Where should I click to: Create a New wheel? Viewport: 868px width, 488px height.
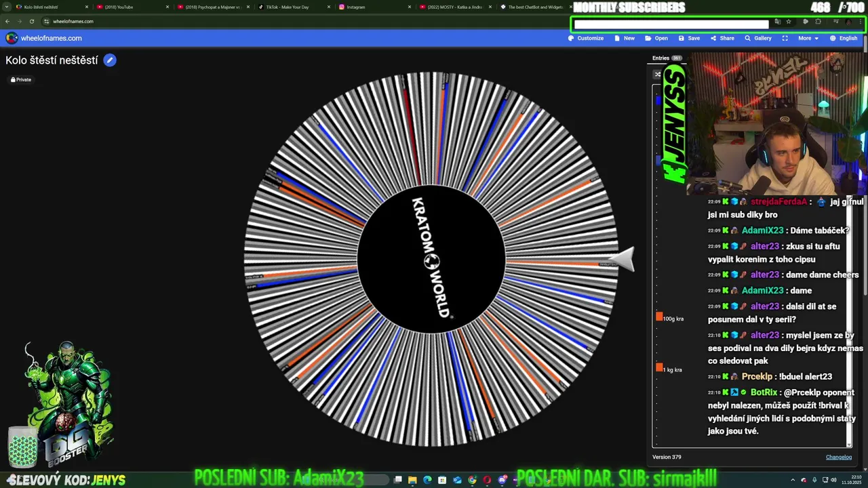[625, 38]
